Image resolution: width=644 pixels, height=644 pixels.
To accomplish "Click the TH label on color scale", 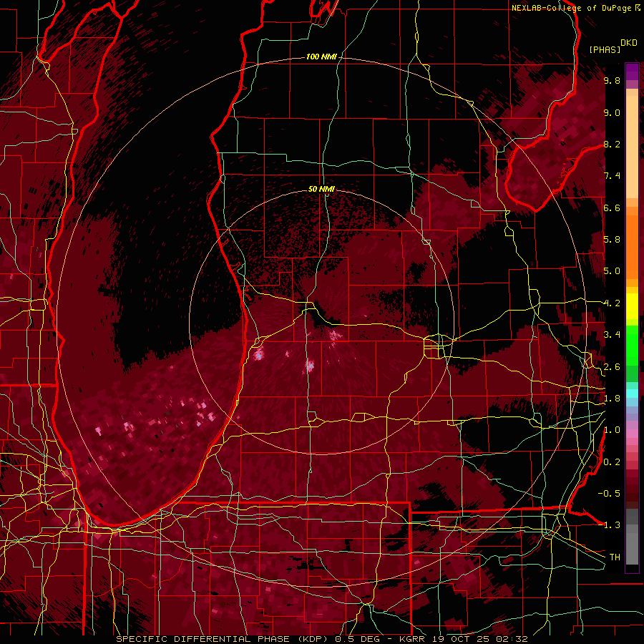I will tap(615, 557).
